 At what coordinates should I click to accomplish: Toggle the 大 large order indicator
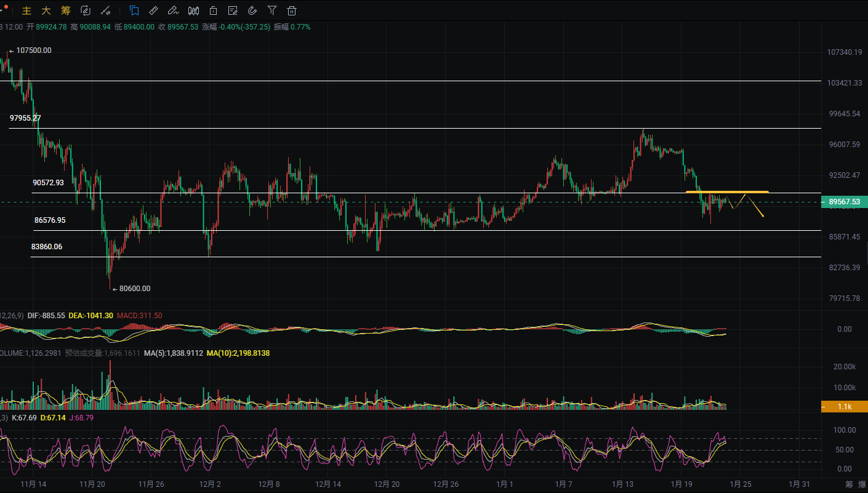point(46,10)
